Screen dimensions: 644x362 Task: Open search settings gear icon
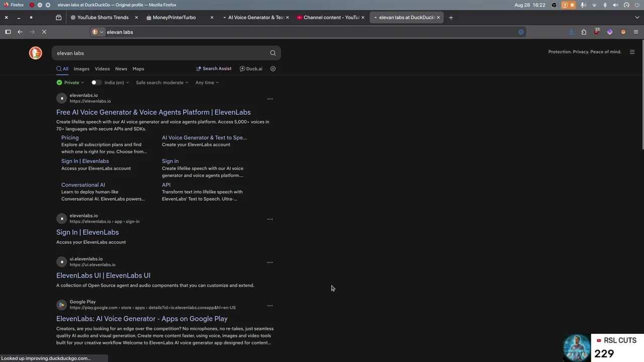(x=273, y=69)
